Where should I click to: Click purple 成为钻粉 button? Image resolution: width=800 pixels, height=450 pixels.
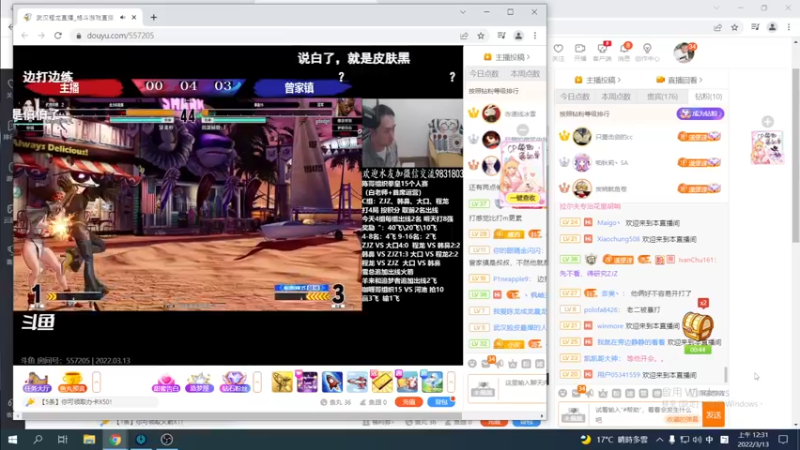click(700, 114)
